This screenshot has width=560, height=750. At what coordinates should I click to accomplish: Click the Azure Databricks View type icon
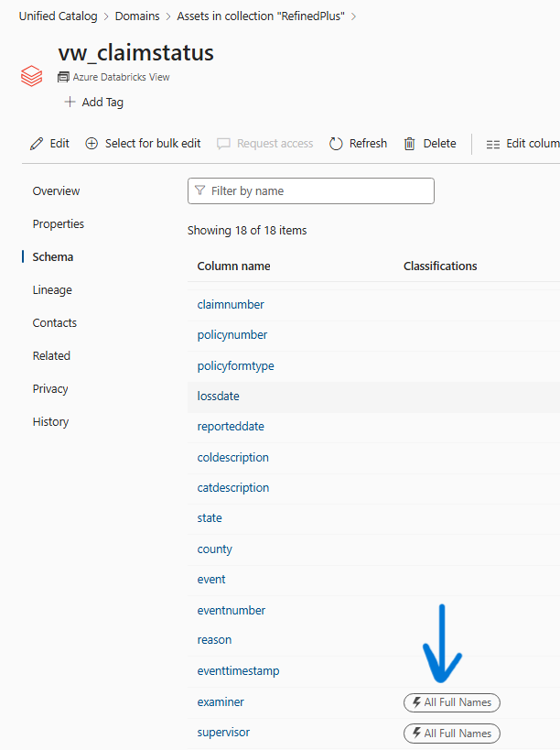63,77
